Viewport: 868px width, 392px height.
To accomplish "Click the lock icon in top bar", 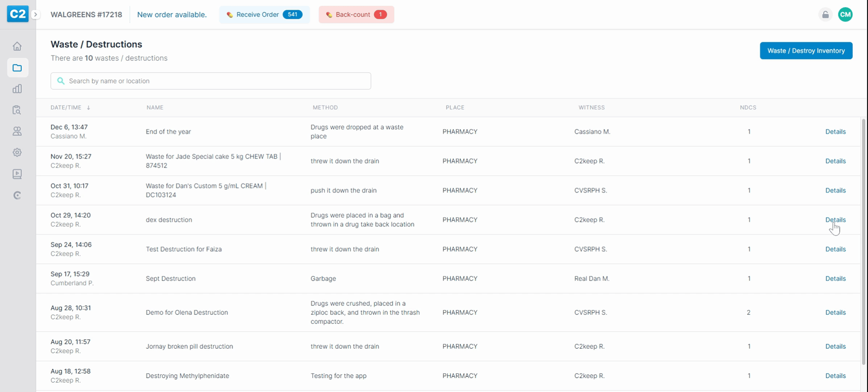I will click(825, 15).
